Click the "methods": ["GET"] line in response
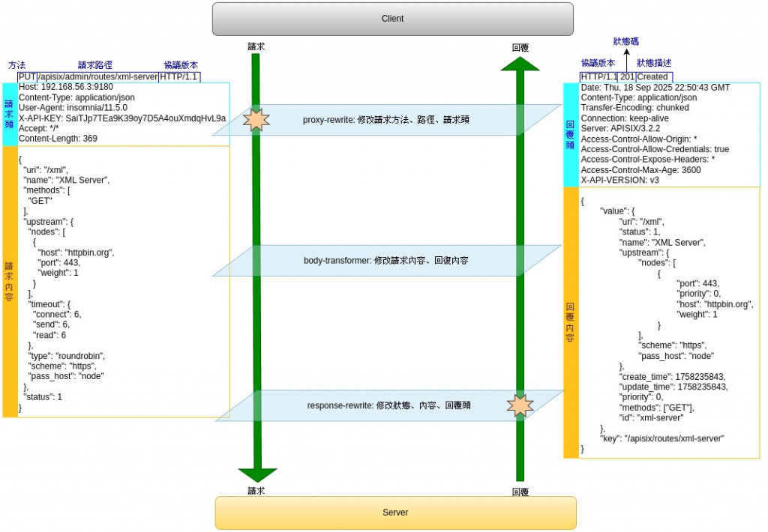This screenshot has height=532, width=768. (x=656, y=408)
